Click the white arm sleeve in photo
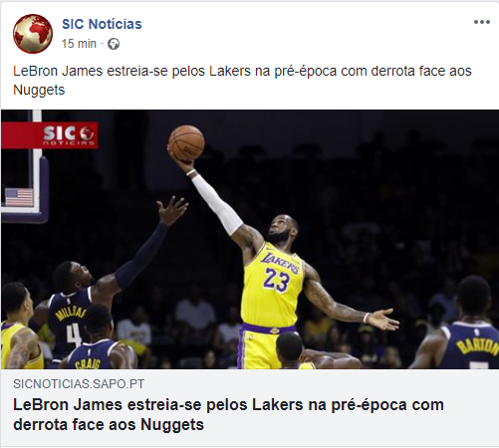Screen dimensions: 499x448 pos(217,204)
